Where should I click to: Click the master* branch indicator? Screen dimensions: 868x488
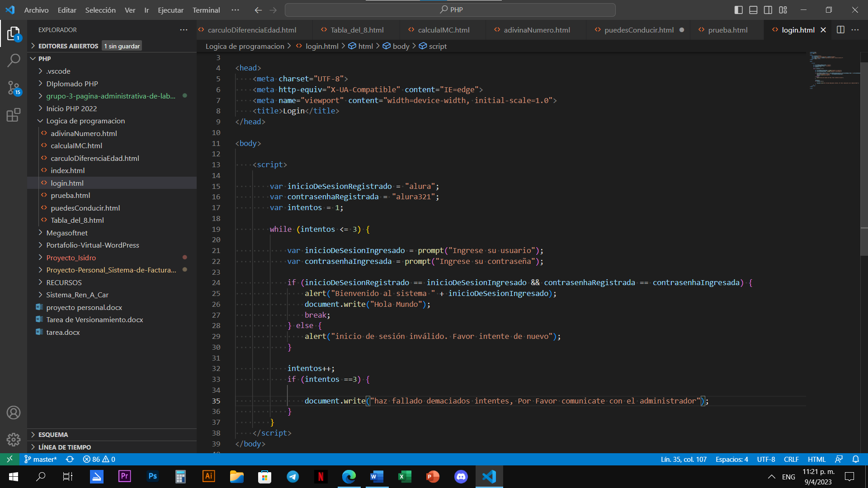[41, 459]
